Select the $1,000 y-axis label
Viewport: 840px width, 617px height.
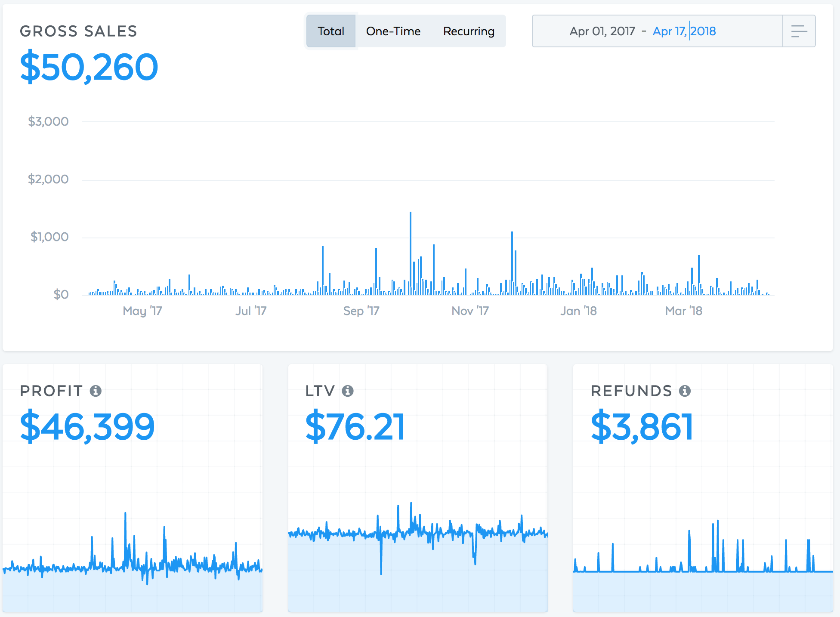tap(49, 237)
